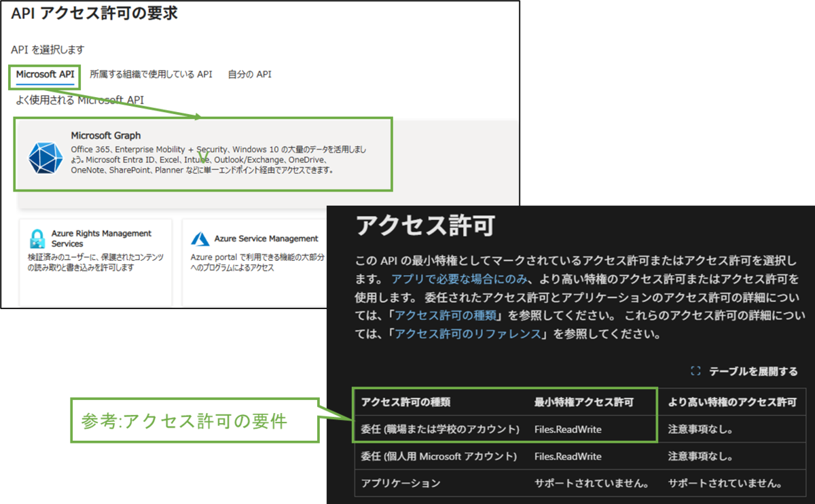The height and width of the screenshot is (504, 815).
Task: Select the アプリケーション row cell
Action: (x=401, y=484)
